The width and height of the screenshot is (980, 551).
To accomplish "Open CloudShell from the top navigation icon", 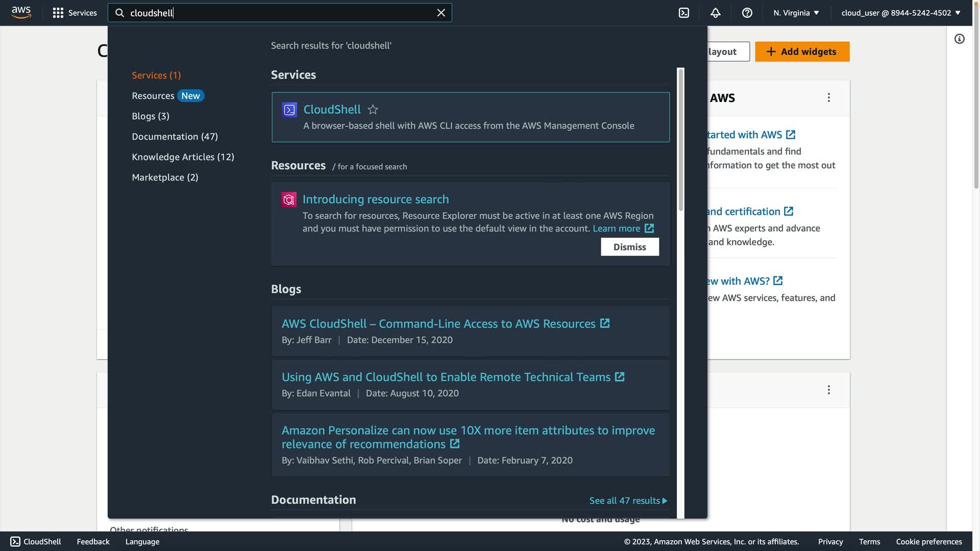I will pyautogui.click(x=684, y=13).
